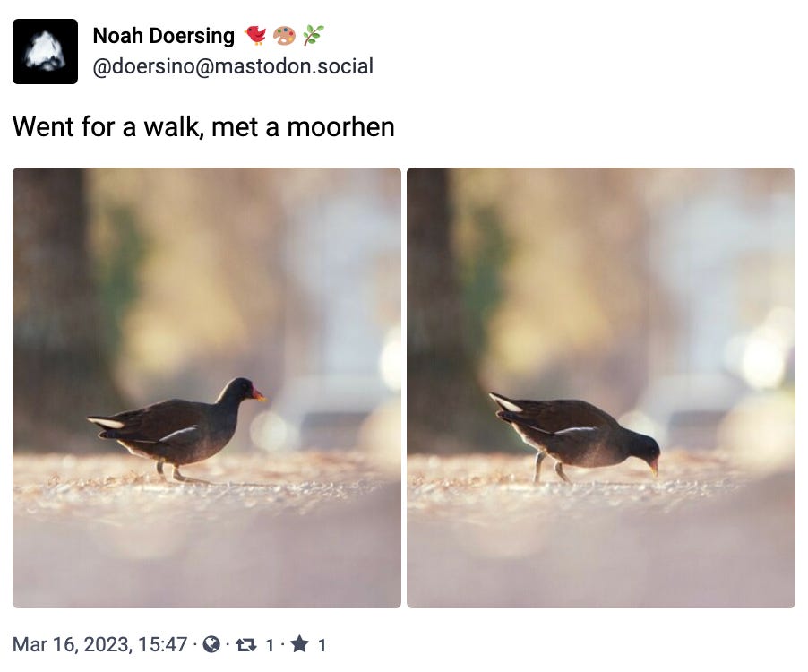Click the standing moorhen's red beak
Screen dimensions: 808x672
click(258, 395)
